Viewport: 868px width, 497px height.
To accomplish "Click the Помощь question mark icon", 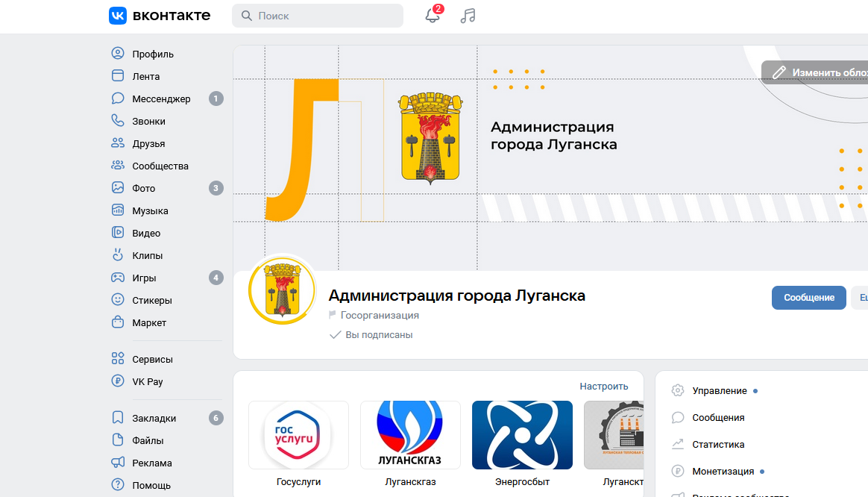I will [118, 485].
